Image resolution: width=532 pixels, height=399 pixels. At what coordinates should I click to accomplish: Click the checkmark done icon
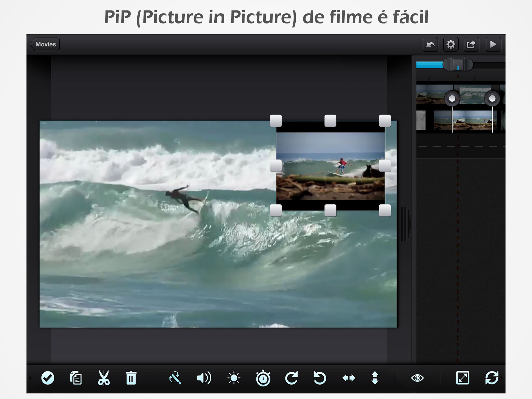tap(48, 378)
